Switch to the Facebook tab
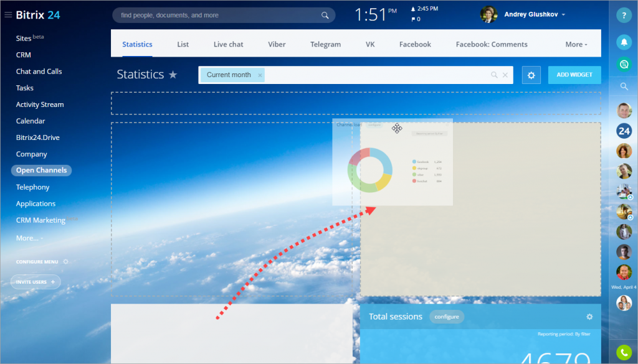Viewport: 638px width, 364px height. click(415, 44)
